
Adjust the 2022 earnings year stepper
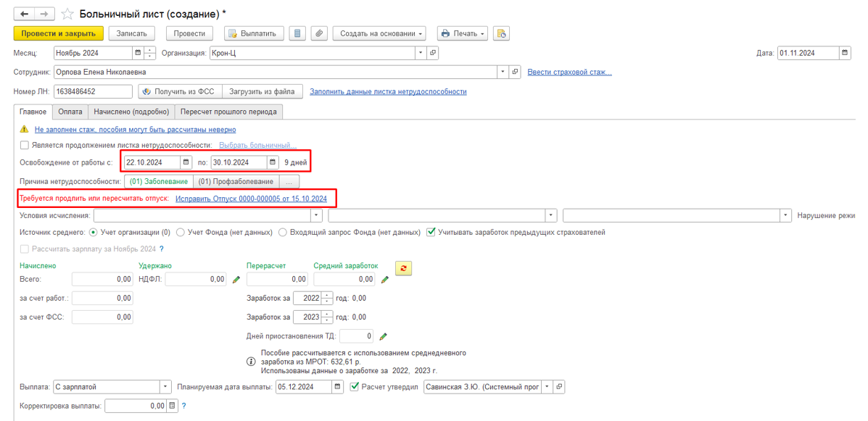pos(327,299)
